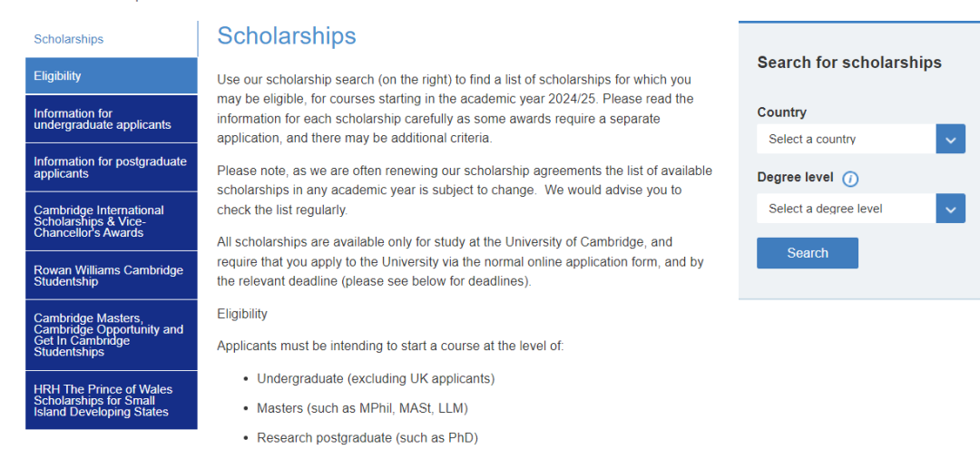
Task: Click the Search button
Action: pos(808,253)
